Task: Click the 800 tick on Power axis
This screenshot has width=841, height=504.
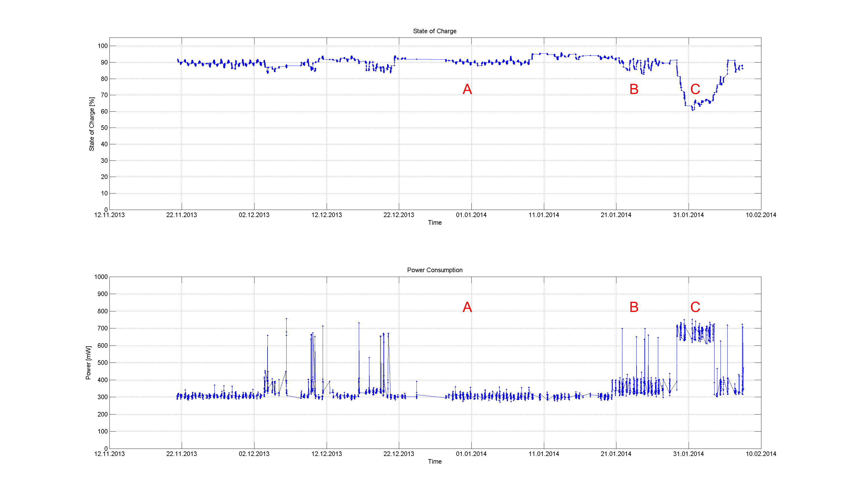Action: pyautogui.click(x=102, y=311)
